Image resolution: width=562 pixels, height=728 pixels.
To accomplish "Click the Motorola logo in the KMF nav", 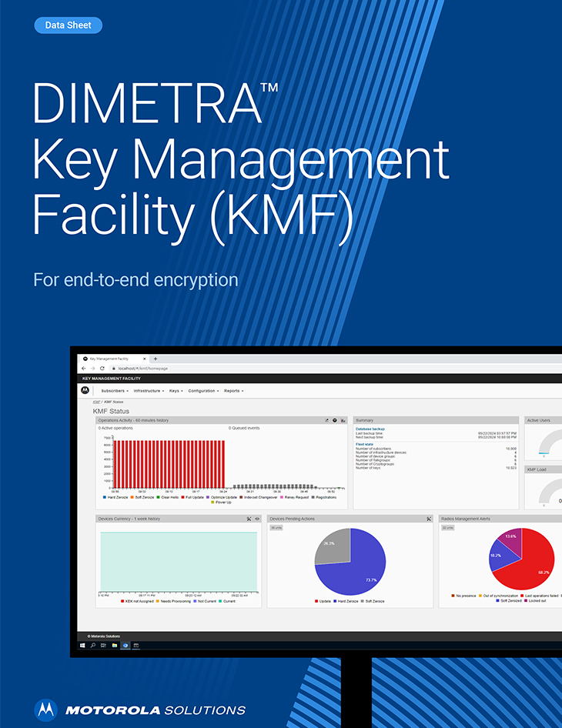I will pos(85,390).
